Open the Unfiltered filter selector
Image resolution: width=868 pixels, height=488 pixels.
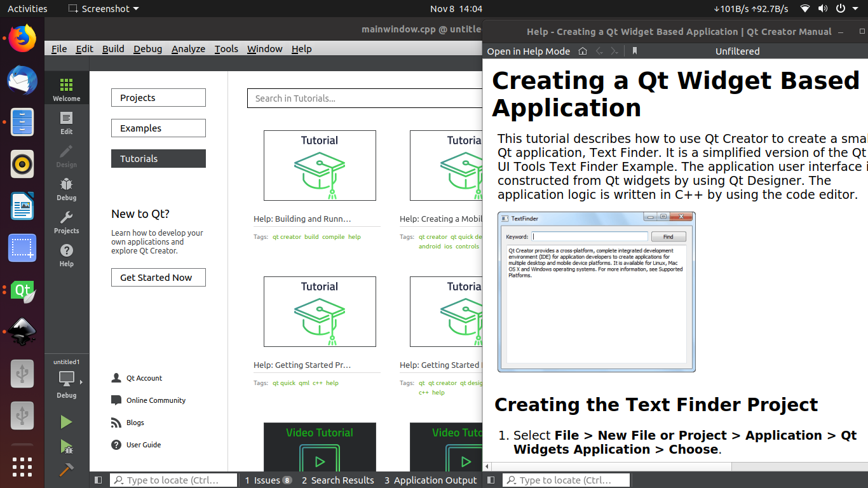[x=737, y=51]
